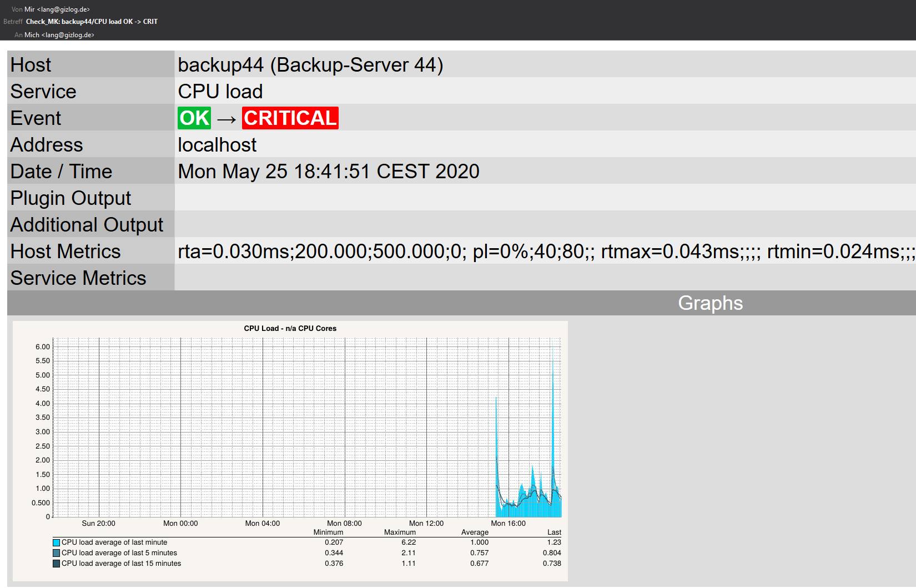Click the Maximum column value 6.22
Image resolution: width=916 pixels, height=588 pixels.
(x=409, y=542)
